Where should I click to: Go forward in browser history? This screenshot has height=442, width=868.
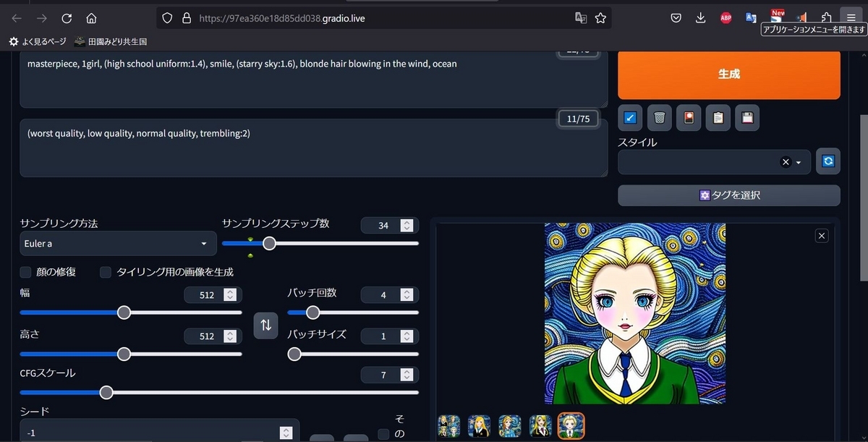tap(42, 18)
